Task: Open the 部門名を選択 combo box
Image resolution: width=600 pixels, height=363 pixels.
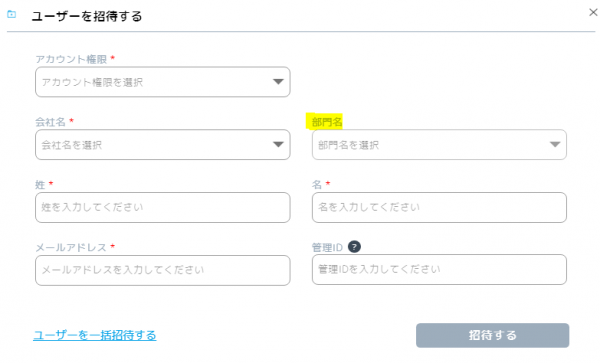Action: pos(439,145)
